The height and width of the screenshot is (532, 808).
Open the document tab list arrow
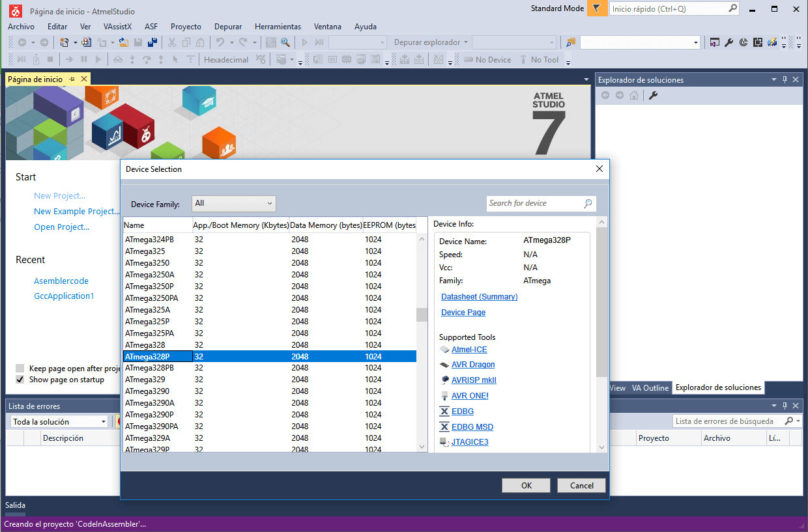coord(586,79)
